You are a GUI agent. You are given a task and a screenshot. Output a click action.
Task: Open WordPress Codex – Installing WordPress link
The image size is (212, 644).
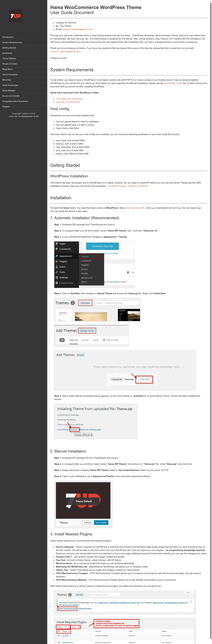pos(128,186)
